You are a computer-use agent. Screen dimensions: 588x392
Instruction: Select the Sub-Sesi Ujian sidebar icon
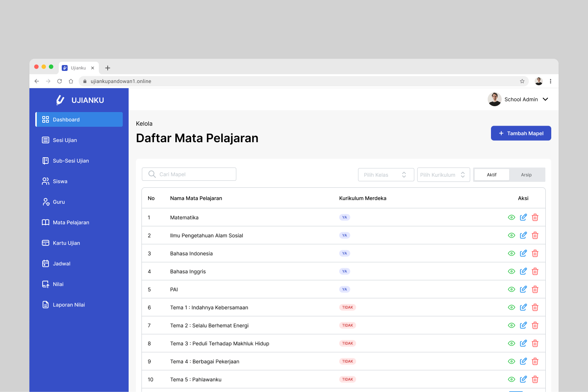[x=45, y=161]
